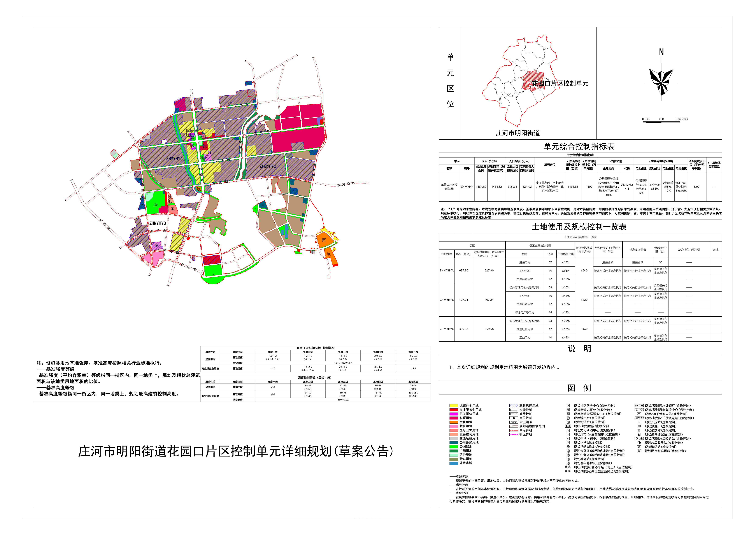Click the ≤420 building scale cell
Image resolution: width=756 pixels, height=534 pixels.
[x=584, y=300]
